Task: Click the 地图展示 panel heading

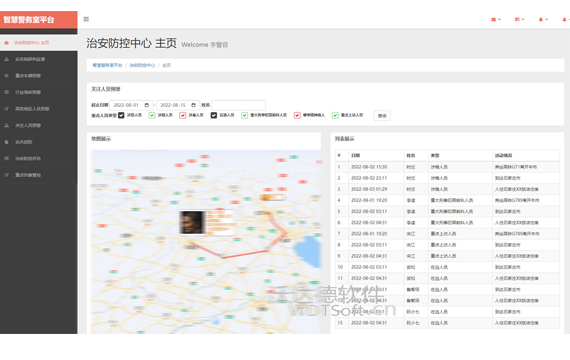Action: 101,139
